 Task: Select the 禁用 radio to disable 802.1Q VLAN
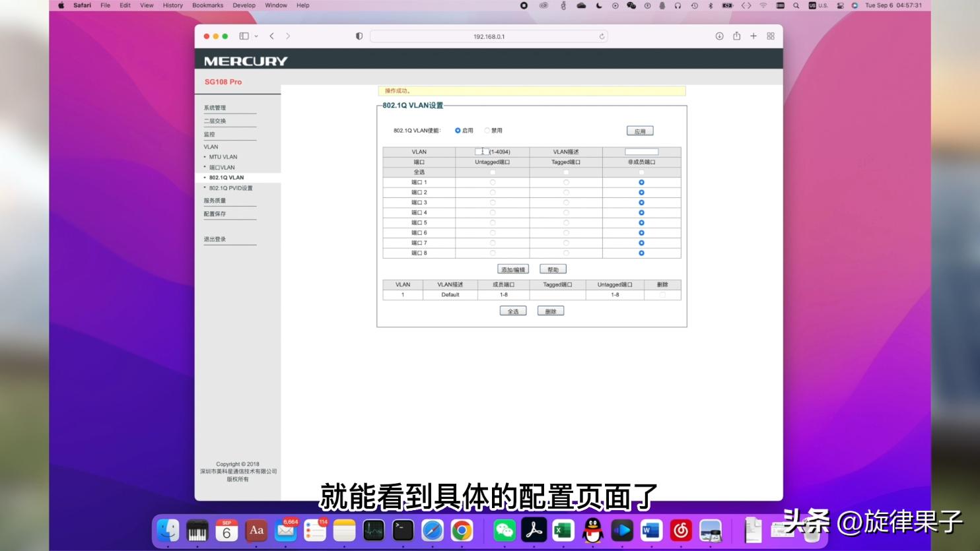487,130
